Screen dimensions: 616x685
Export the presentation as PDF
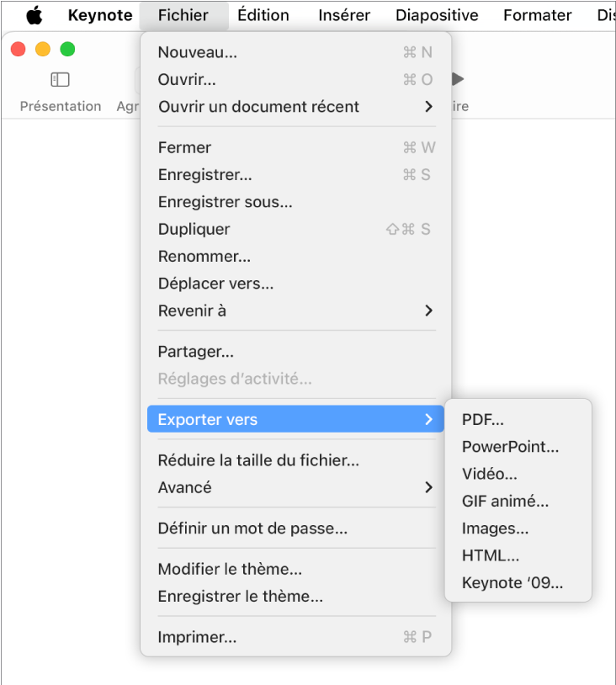pyautogui.click(x=481, y=419)
